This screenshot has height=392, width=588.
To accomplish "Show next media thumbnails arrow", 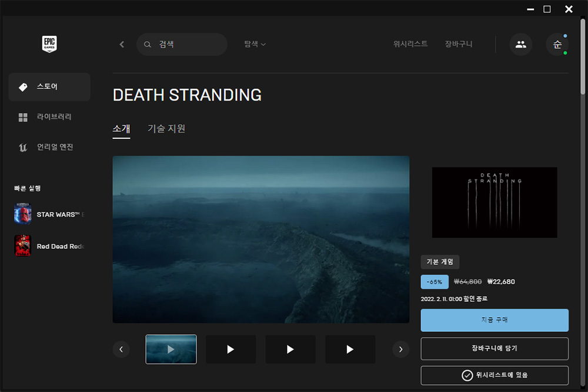I will (401, 349).
